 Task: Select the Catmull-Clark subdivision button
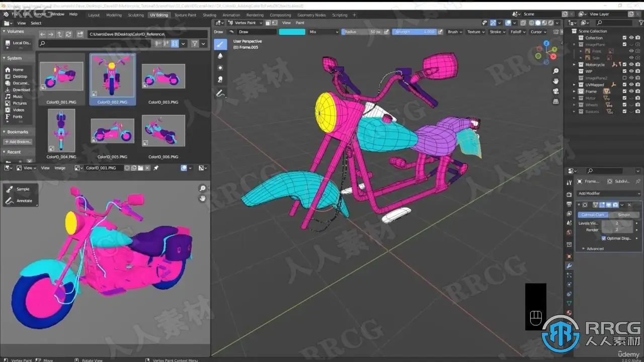tap(593, 215)
